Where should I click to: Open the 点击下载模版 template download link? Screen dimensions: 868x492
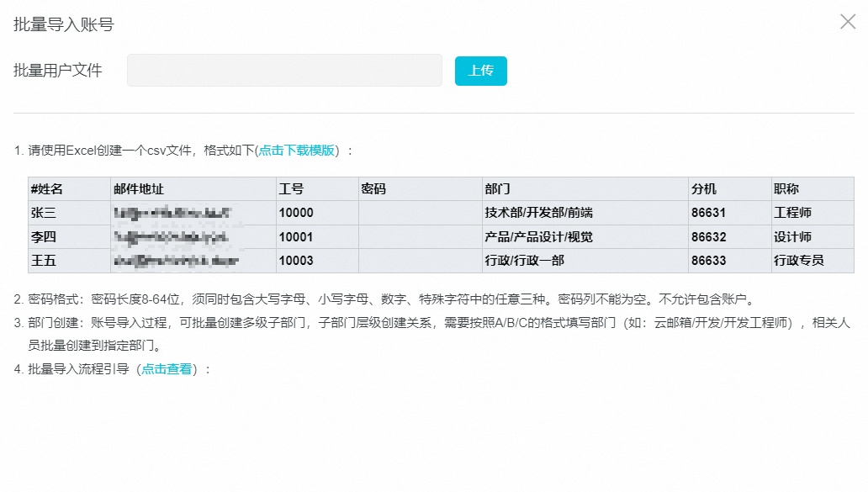tap(297, 151)
